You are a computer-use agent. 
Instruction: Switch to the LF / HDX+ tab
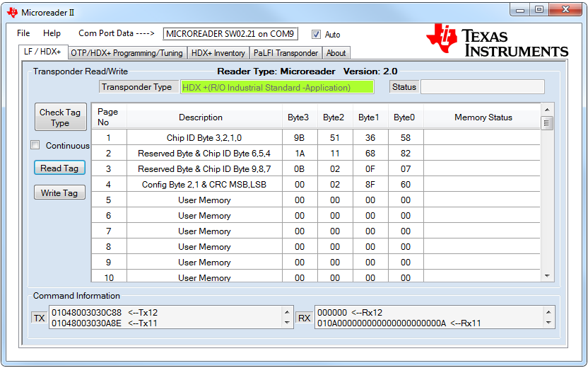(42, 52)
